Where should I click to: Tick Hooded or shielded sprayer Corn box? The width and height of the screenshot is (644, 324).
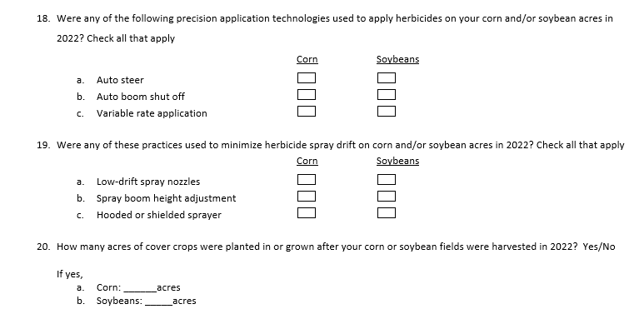[307, 212]
